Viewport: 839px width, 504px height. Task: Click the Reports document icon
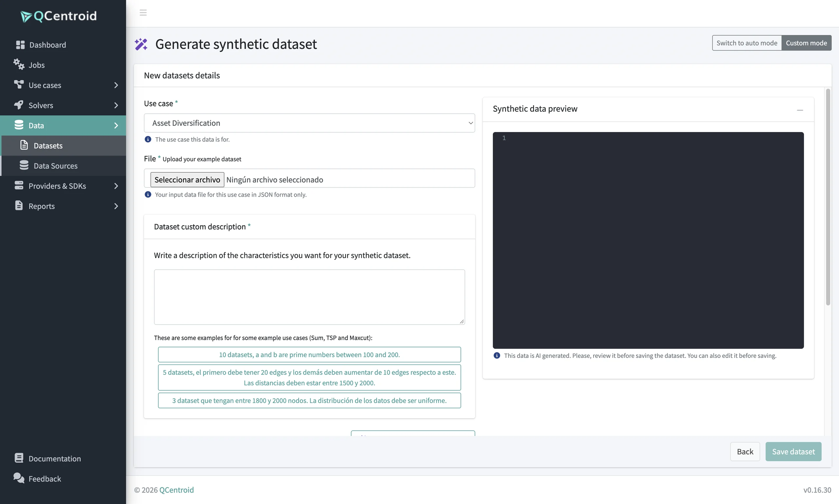pos(19,205)
